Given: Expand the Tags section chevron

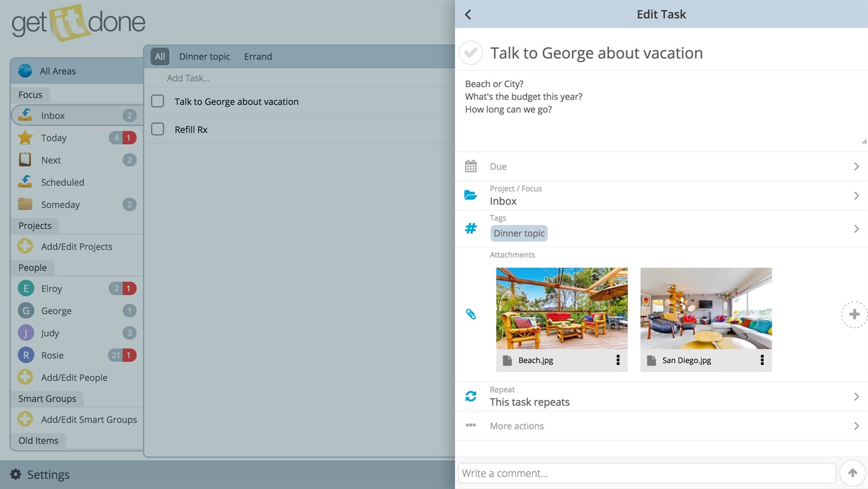Looking at the screenshot, I should [x=856, y=228].
